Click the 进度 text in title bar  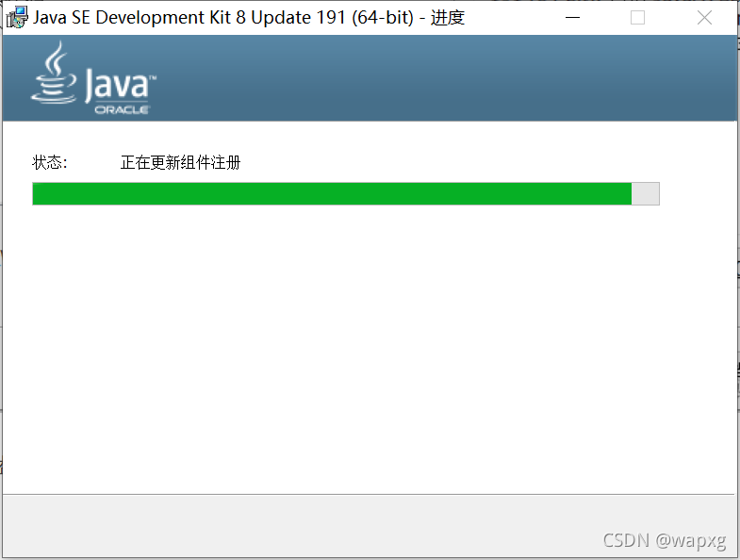coord(448,18)
